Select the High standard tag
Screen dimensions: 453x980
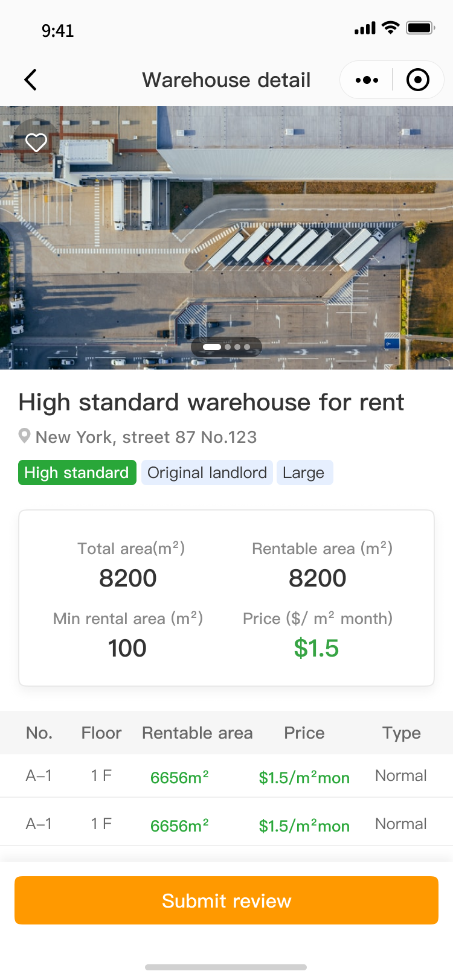tap(77, 472)
